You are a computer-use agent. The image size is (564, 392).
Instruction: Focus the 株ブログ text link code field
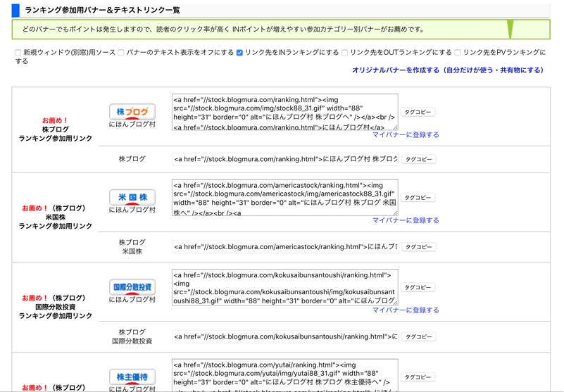point(285,159)
